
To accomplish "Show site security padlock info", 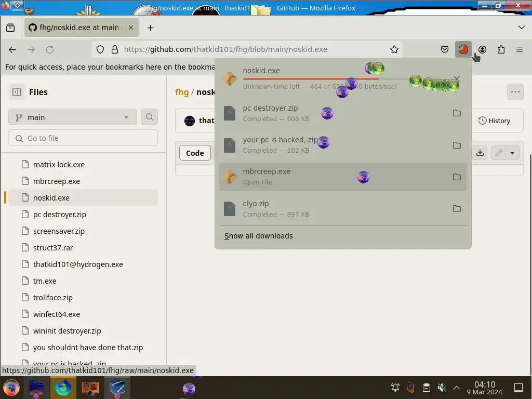I will (x=115, y=49).
